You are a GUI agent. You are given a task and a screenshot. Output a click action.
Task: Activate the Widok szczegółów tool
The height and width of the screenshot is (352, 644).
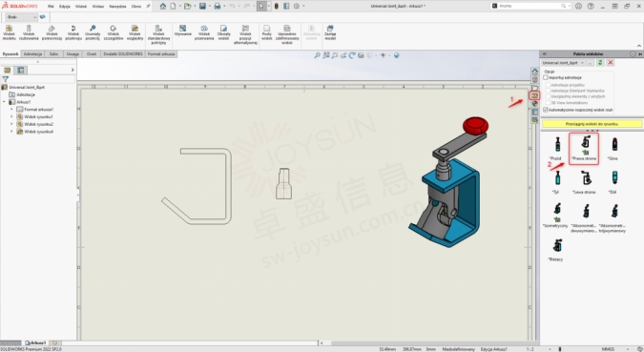pyautogui.click(x=113, y=32)
